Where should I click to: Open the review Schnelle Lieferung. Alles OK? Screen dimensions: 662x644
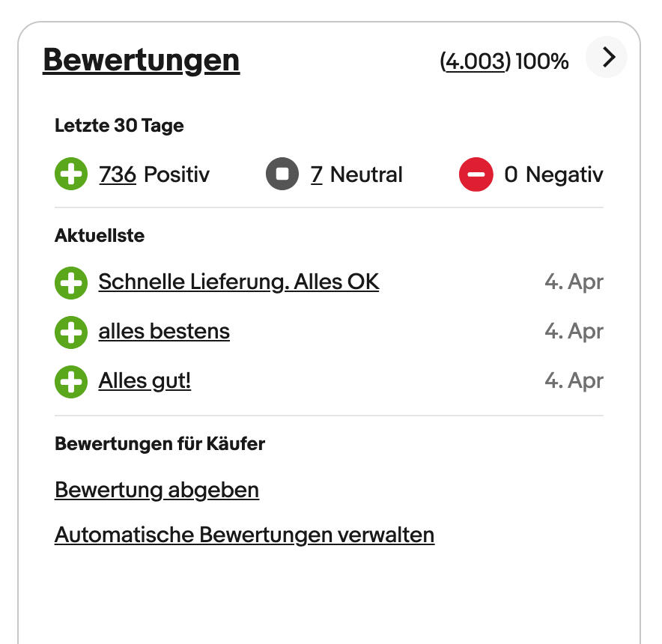coord(238,282)
